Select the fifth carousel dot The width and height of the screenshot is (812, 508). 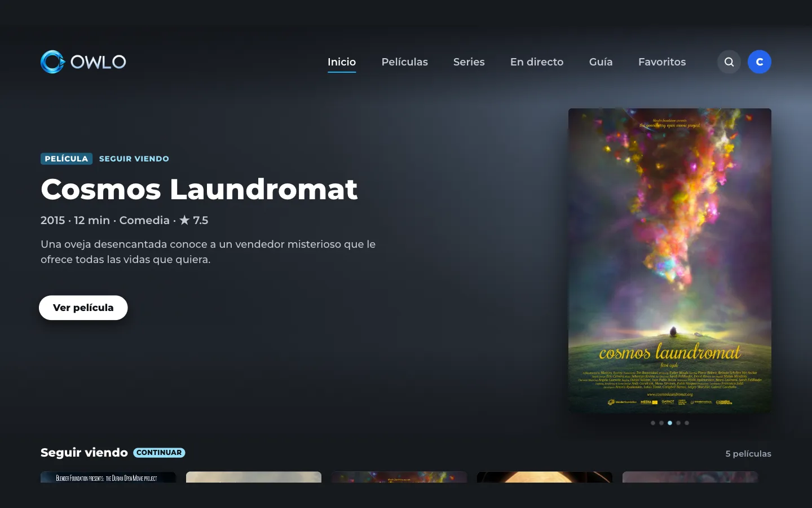tap(687, 423)
